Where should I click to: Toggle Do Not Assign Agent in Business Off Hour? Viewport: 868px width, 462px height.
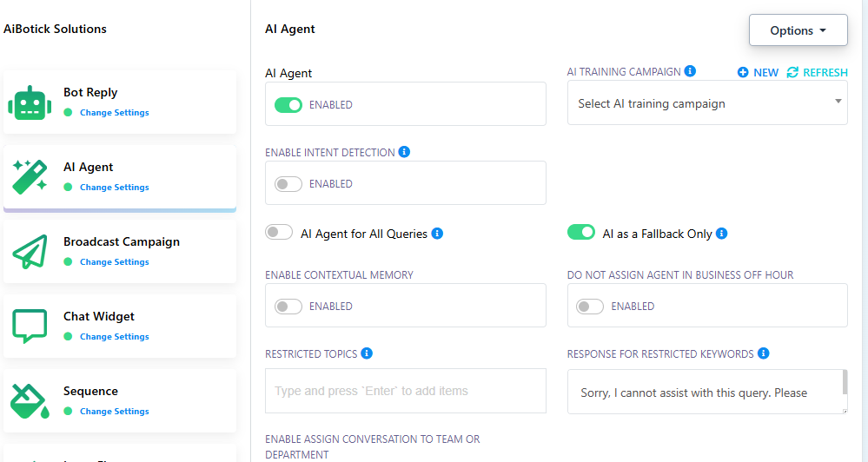point(590,306)
